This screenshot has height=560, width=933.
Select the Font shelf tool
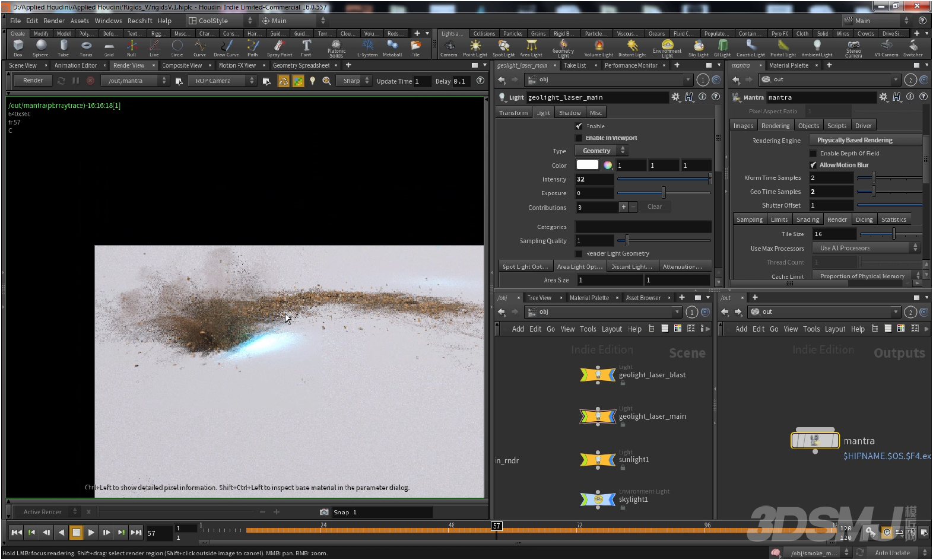(306, 48)
